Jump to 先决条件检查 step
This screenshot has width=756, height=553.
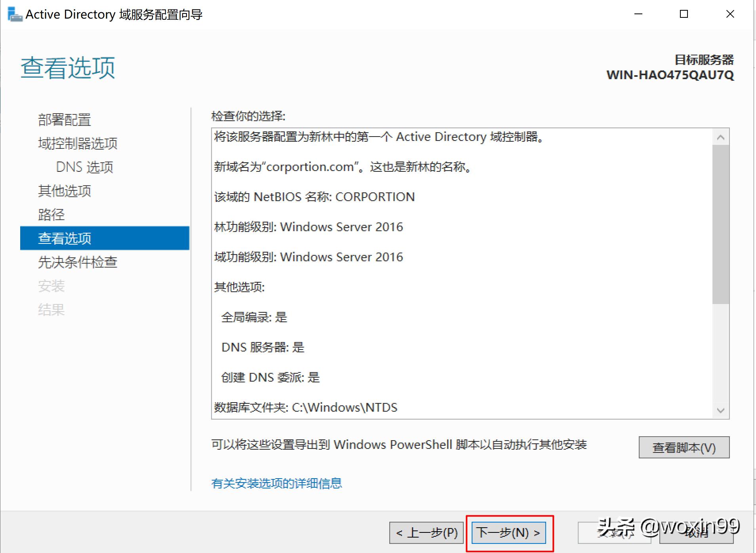(78, 262)
